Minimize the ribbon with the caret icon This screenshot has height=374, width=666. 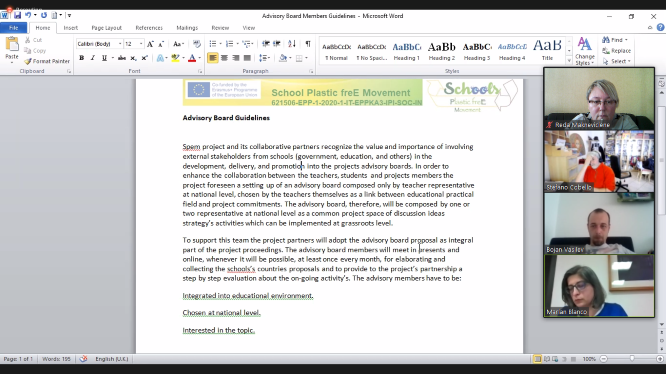coord(650,28)
